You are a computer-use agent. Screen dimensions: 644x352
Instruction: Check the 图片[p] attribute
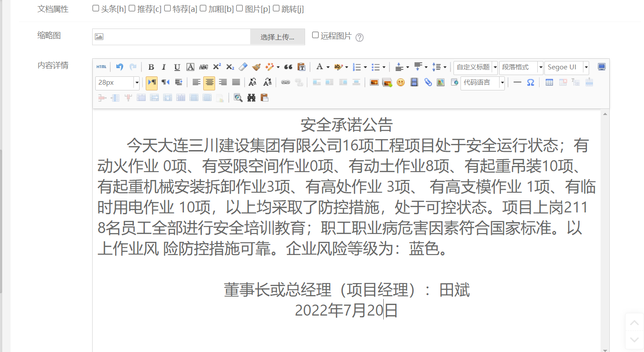tap(240, 8)
